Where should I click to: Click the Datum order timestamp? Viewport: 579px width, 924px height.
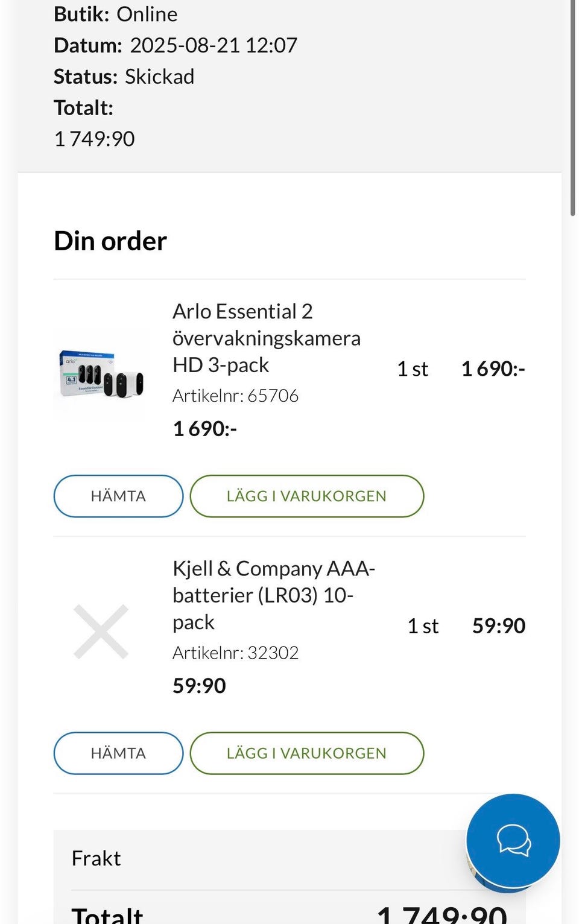176,45
